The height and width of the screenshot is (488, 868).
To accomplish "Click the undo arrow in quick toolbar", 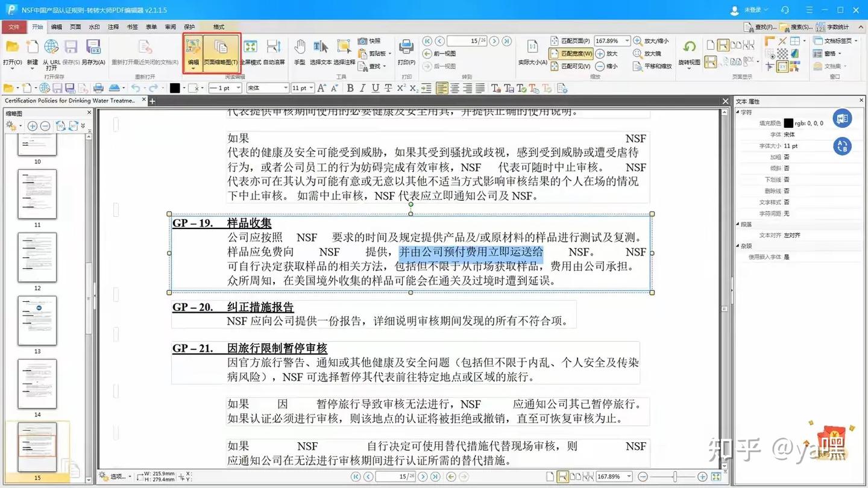I will tap(136, 88).
